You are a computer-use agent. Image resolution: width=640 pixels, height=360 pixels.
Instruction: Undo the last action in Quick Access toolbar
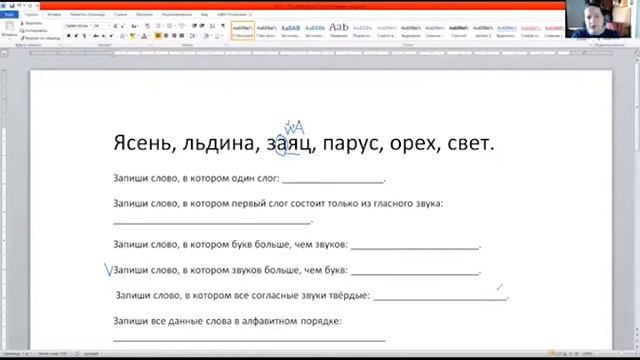pos(19,6)
